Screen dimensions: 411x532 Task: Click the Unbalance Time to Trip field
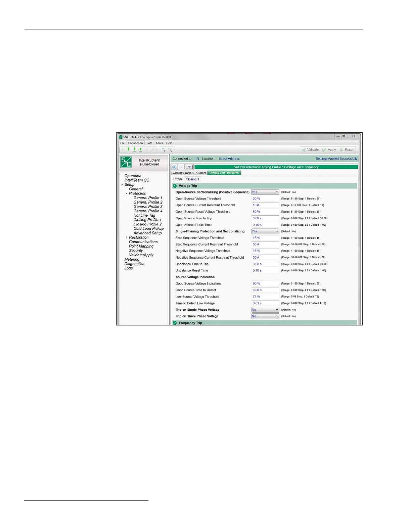pyautogui.click(x=265, y=264)
